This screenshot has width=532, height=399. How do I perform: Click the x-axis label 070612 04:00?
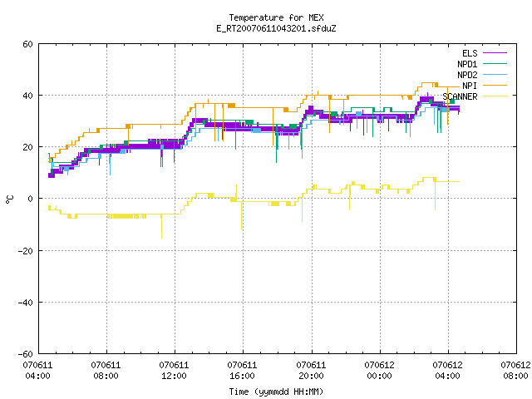coord(447,370)
